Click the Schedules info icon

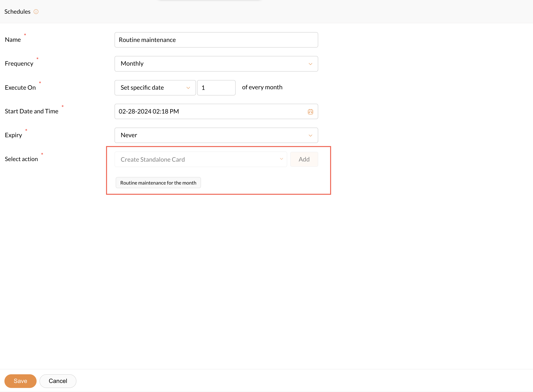click(x=36, y=12)
